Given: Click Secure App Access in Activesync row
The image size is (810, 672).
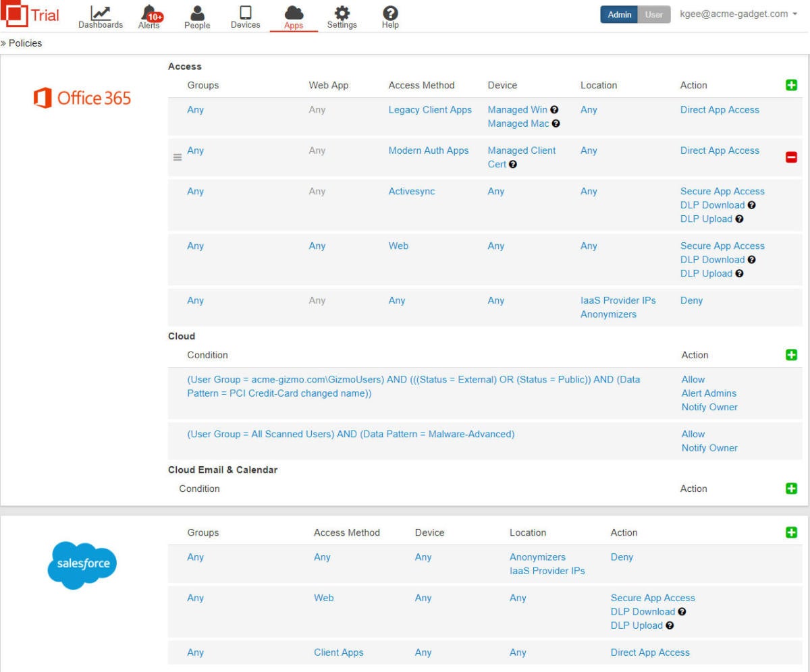Looking at the screenshot, I should tap(722, 192).
